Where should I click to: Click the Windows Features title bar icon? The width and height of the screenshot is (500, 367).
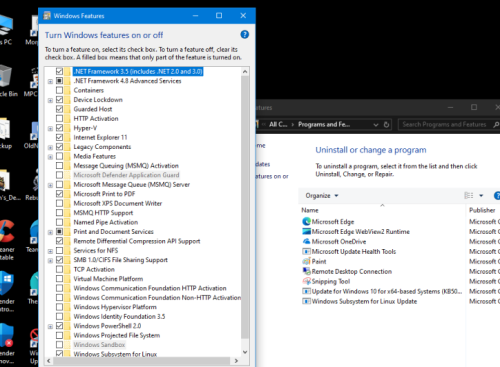coord(47,16)
